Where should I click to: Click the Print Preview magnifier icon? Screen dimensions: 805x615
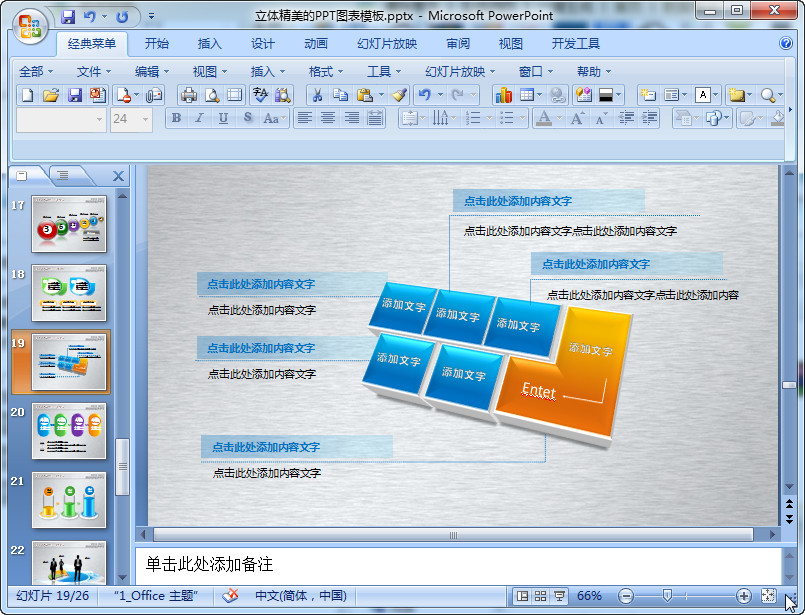(x=212, y=95)
